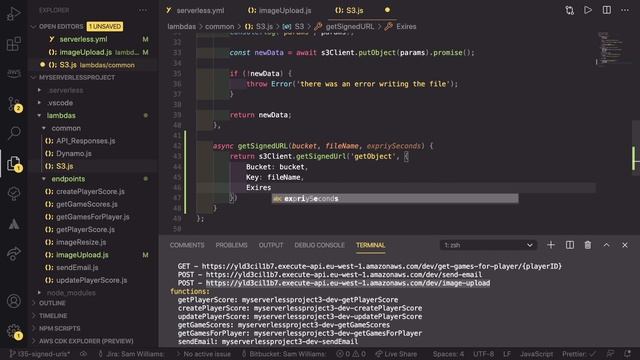The height and width of the screenshot is (360, 640).
Task: Open the Accounts menu in activity bar
Action: (x=14, y=301)
